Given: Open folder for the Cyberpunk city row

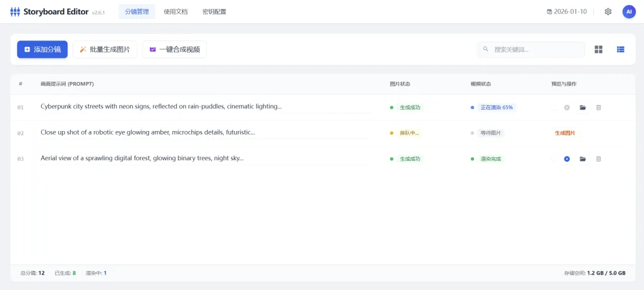Looking at the screenshot, I should pyautogui.click(x=583, y=107).
